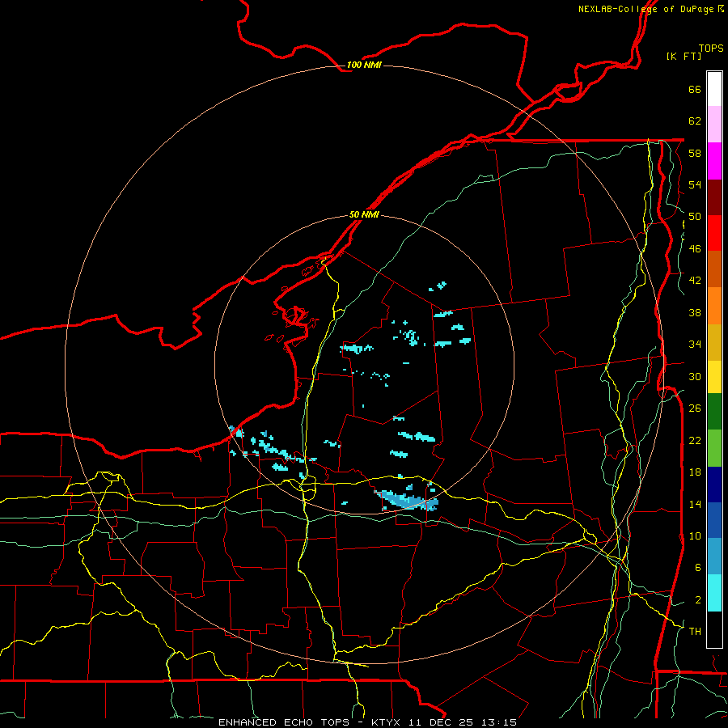Click the TH legend threshold label
The image size is (728, 728).
[695, 632]
